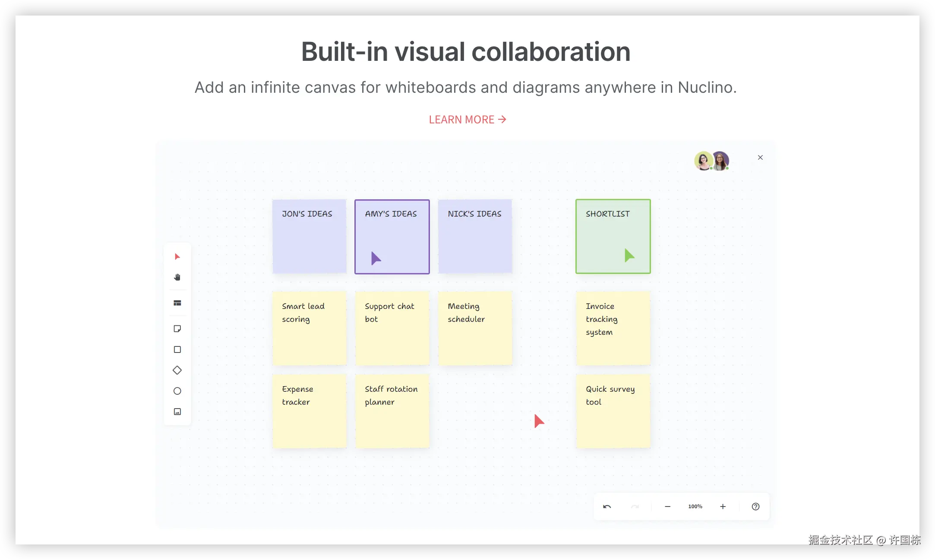This screenshot has height=560, width=935.
Task: Select the sticky note tool
Action: pyautogui.click(x=177, y=329)
